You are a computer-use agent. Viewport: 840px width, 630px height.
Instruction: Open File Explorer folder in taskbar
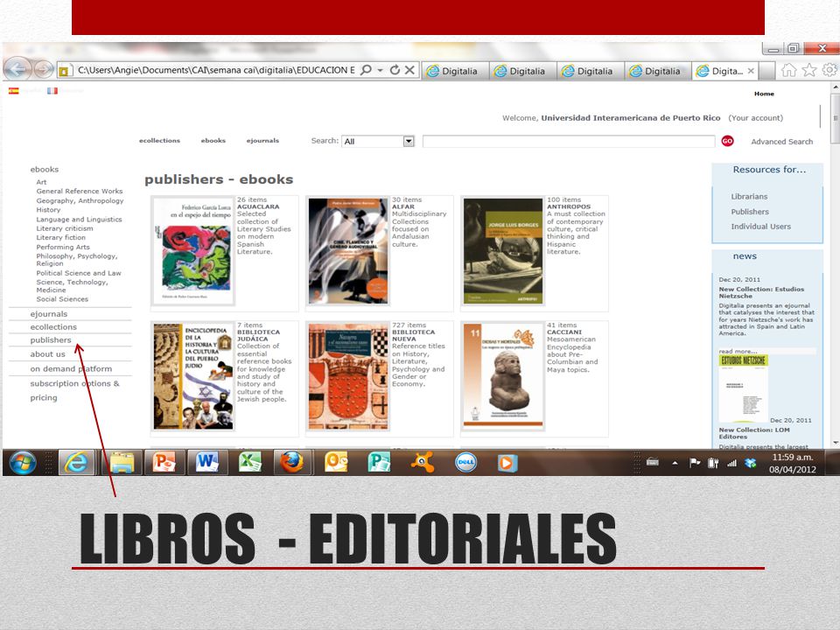(122, 462)
